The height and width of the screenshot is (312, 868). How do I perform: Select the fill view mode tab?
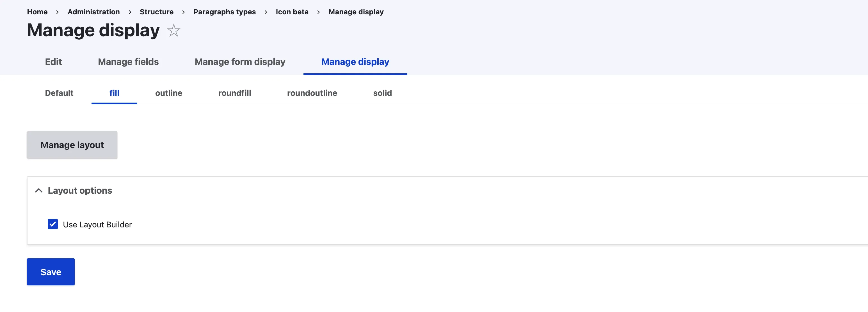pos(114,93)
